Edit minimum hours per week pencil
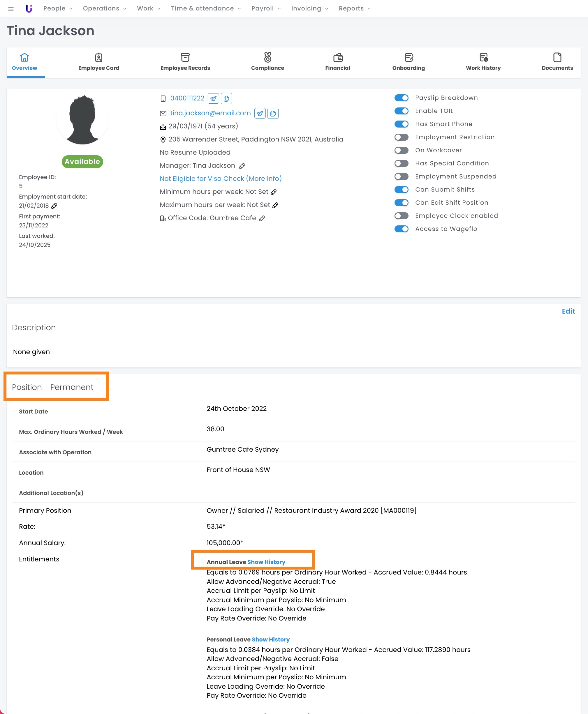 click(274, 192)
